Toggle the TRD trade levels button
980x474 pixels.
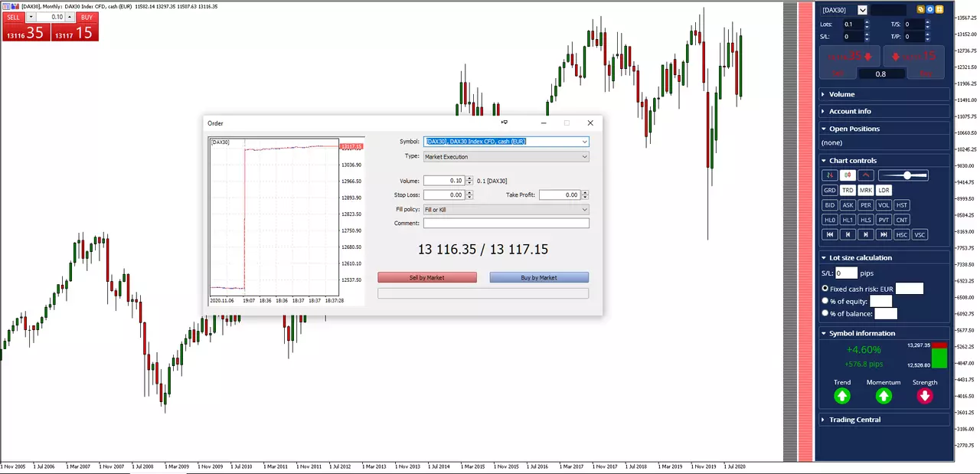pyautogui.click(x=848, y=190)
